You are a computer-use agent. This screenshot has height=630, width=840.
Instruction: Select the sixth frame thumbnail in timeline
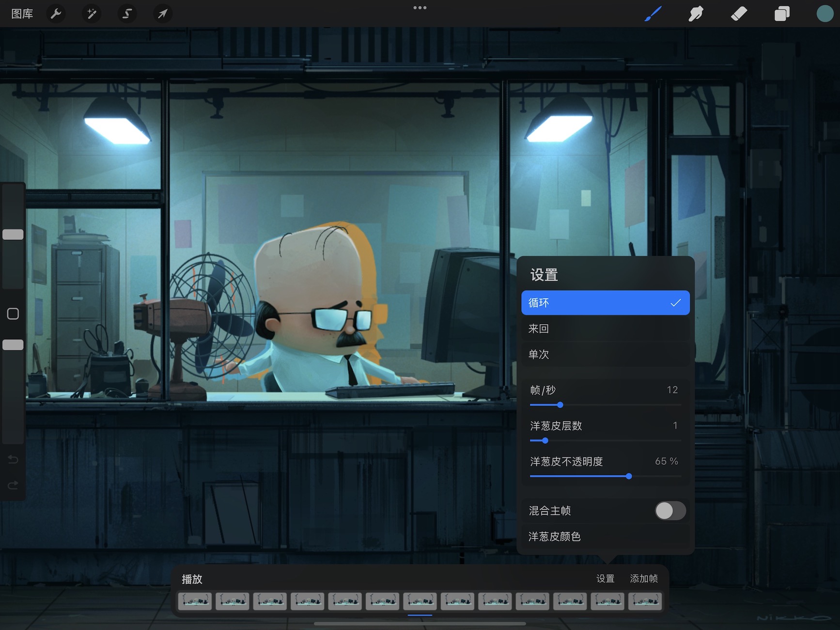(383, 601)
